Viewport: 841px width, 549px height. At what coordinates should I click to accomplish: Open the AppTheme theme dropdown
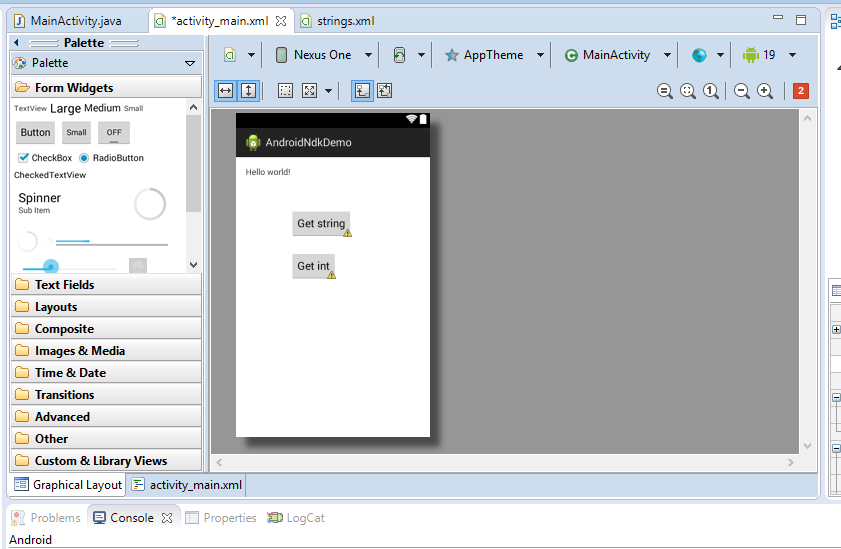pyautogui.click(x=495, y=55)
